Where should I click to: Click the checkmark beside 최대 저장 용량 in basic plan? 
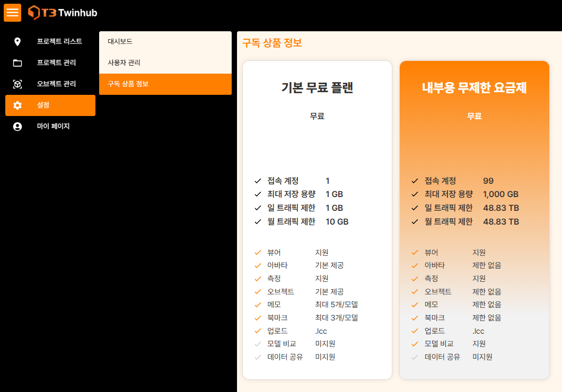pos(258,194)
